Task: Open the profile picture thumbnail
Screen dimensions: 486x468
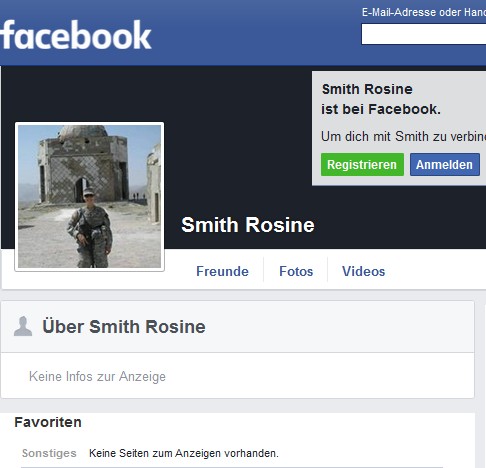Action: [89, 197]
